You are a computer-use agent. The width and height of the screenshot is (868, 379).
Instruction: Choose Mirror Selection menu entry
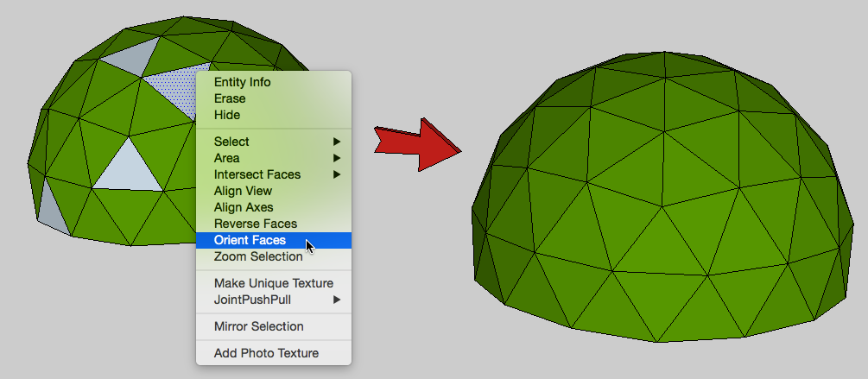pyautogui.click(x=274, y=326)
